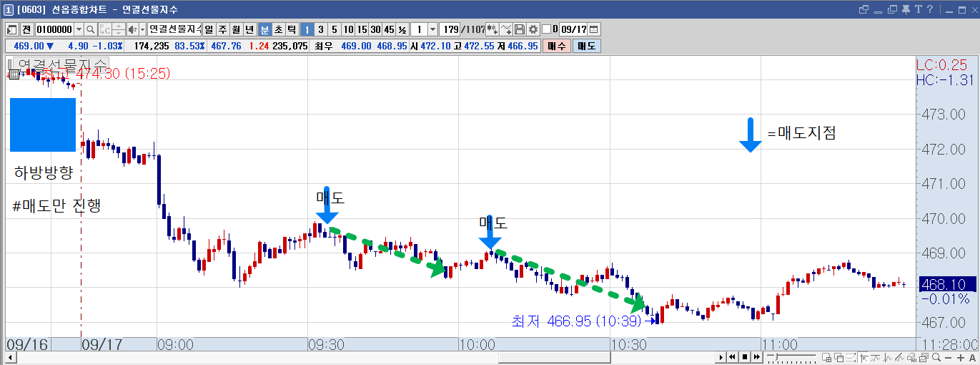Select the 틱 tick period toggle

point(292,29)
